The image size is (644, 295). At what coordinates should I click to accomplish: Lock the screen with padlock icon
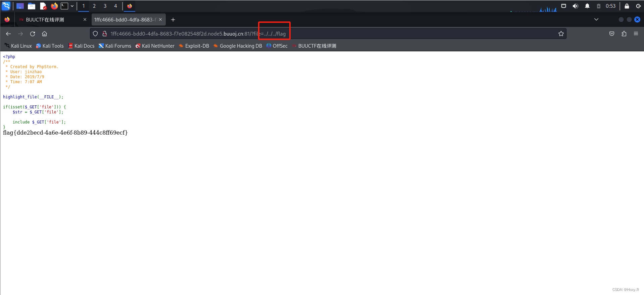tap(627, 6)
